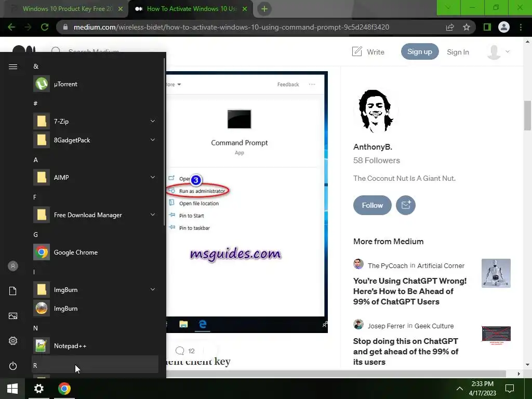Click the Windows Start button
532x399 pixels.
coord(12,389)
